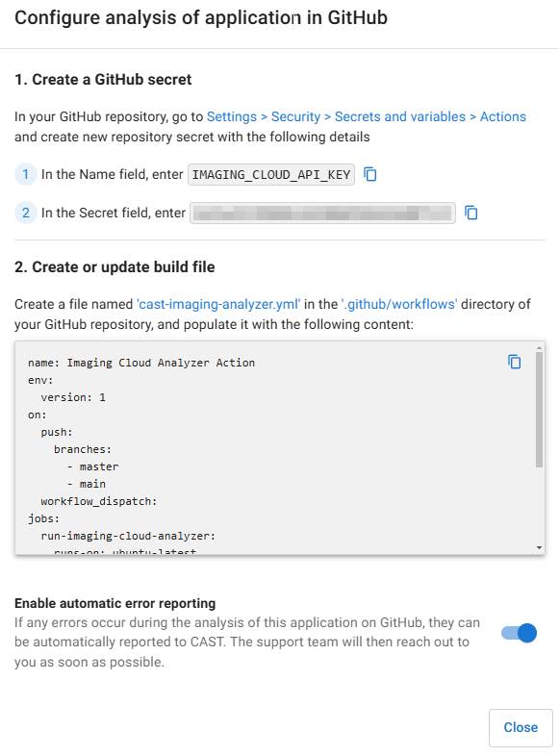Click the '.github/workflows' directory link
The image size is (559, 756).
tap(399, 304)
